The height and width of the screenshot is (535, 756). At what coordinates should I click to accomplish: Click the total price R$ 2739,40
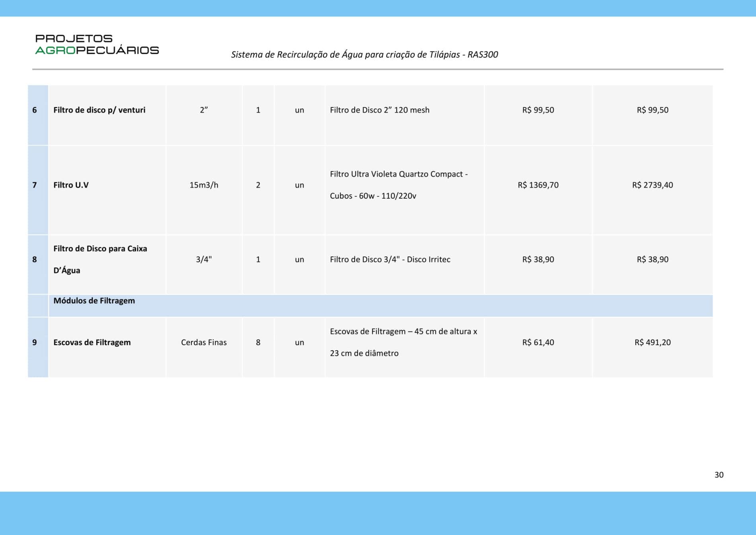pyautogui.click(x=652, y=185)
